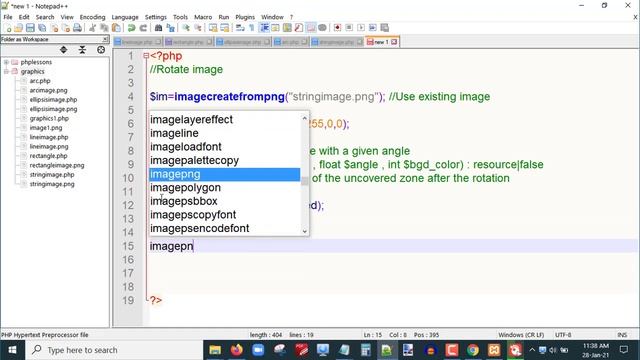Click the Save toolbar icon
Image resolution: width=640 pixels, height=360 pixels.
click(x=30, y=28)
